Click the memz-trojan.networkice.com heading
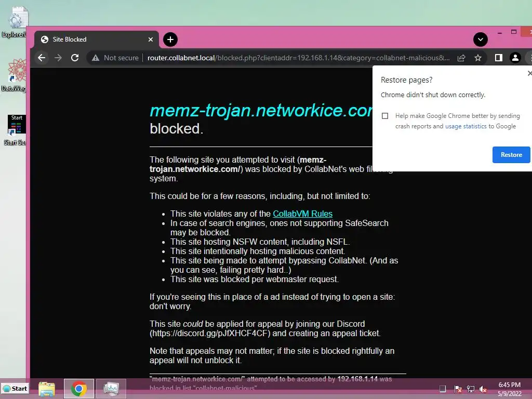 (261, 110)
